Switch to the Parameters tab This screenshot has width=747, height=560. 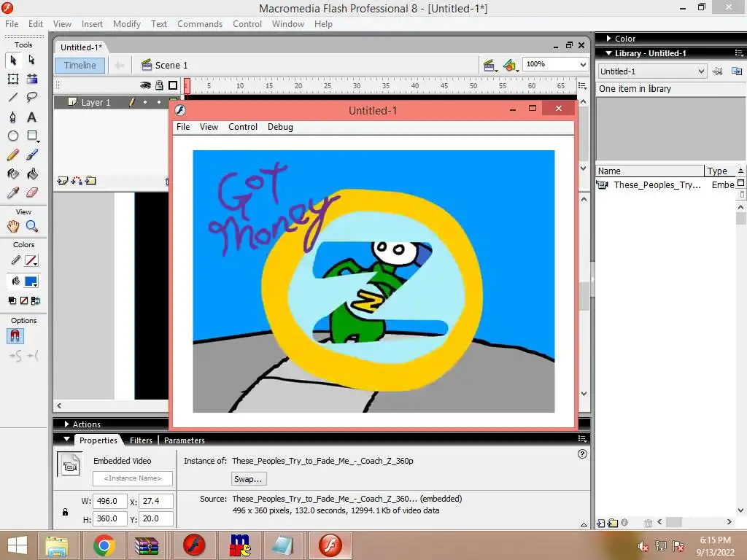click(x=185, y=440)
